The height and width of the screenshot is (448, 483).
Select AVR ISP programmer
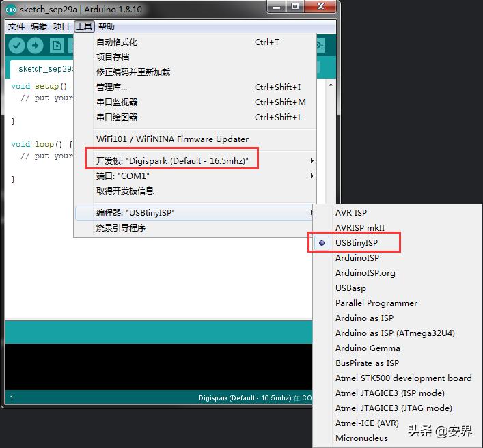(x=397, y=213)
